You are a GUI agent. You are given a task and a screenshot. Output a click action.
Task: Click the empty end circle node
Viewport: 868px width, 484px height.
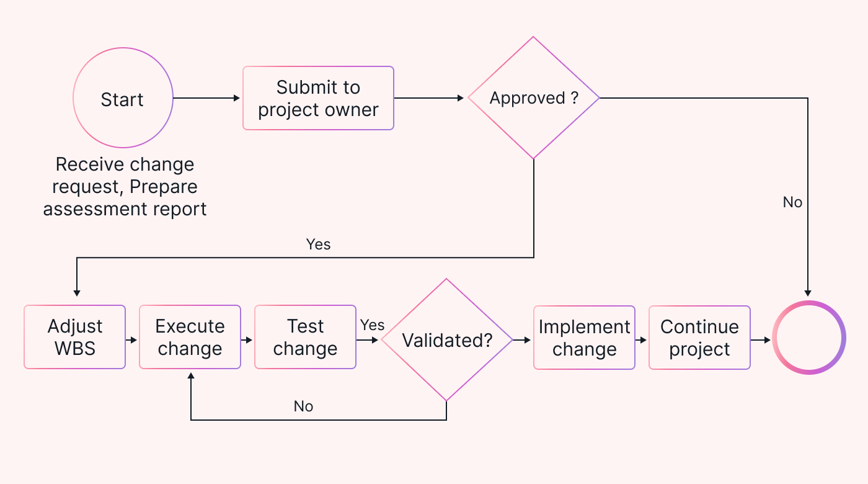pos(809,338)
